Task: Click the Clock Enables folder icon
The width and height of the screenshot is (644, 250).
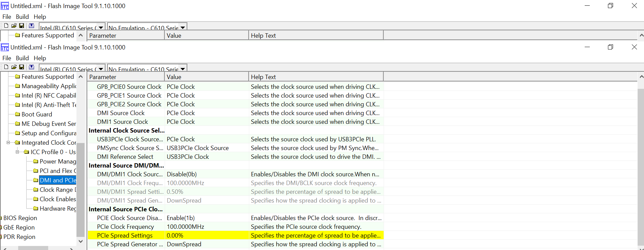Action: tap(36, 199)
